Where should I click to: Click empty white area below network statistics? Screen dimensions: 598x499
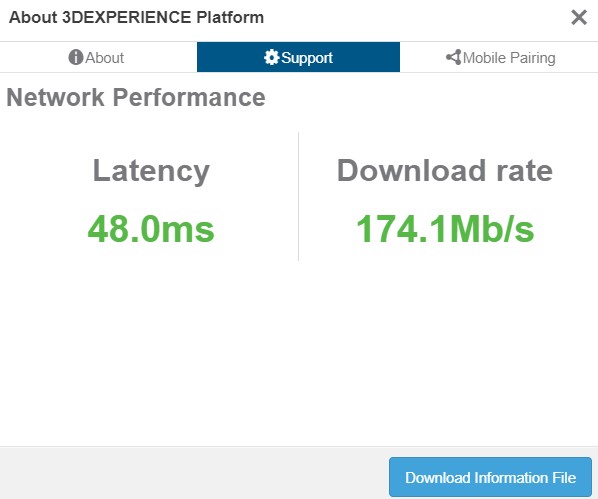pyautogui.click(x=298, y=353)
